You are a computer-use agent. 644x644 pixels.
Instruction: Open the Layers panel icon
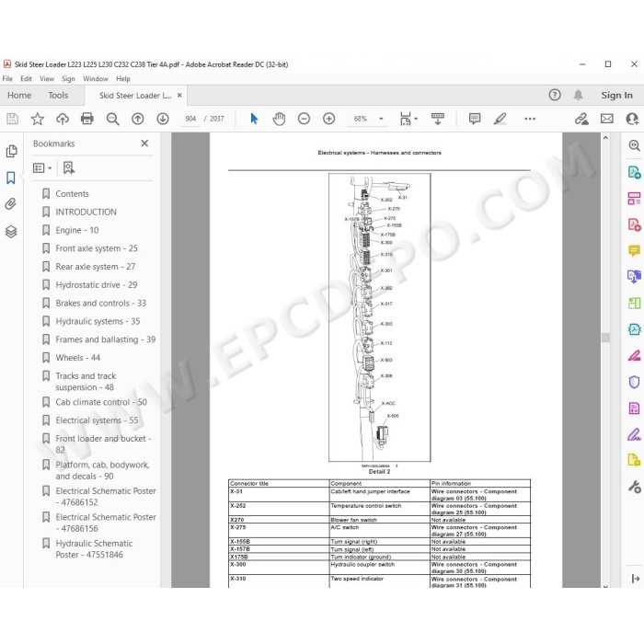tap(11, 232)
